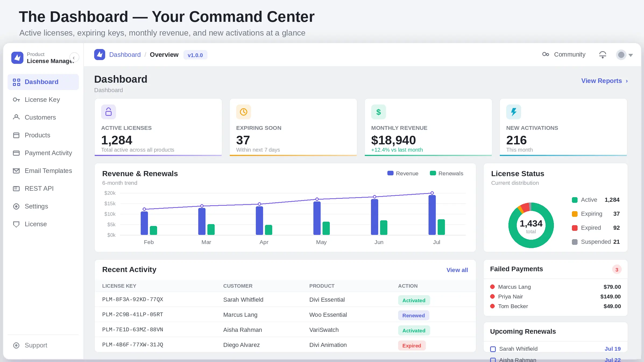The width and height of the screenshot is (644, 362).
Task: Click the Suspended gray legend swatch
Action: [575, 242]
